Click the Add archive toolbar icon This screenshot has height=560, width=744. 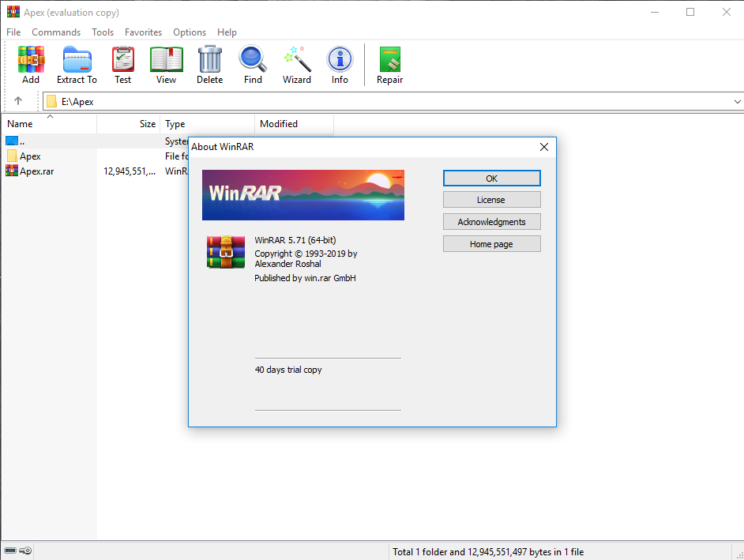(31, 59)
